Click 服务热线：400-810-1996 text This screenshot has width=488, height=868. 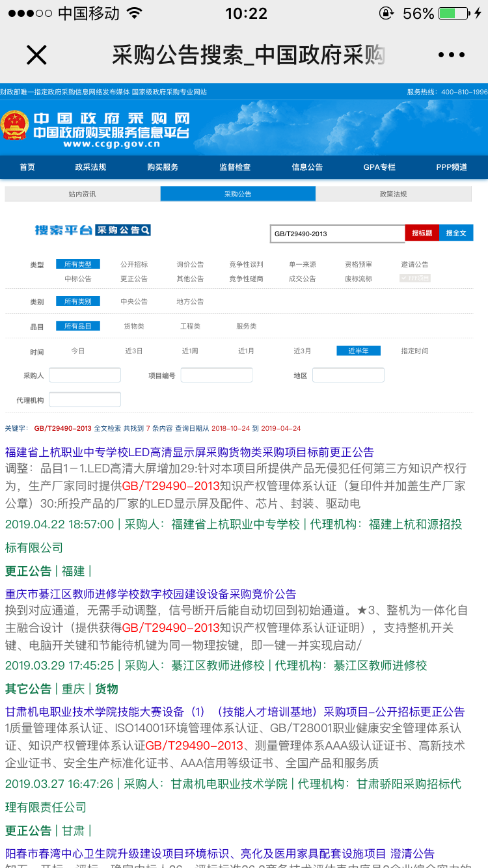click(x=447, y=92)
